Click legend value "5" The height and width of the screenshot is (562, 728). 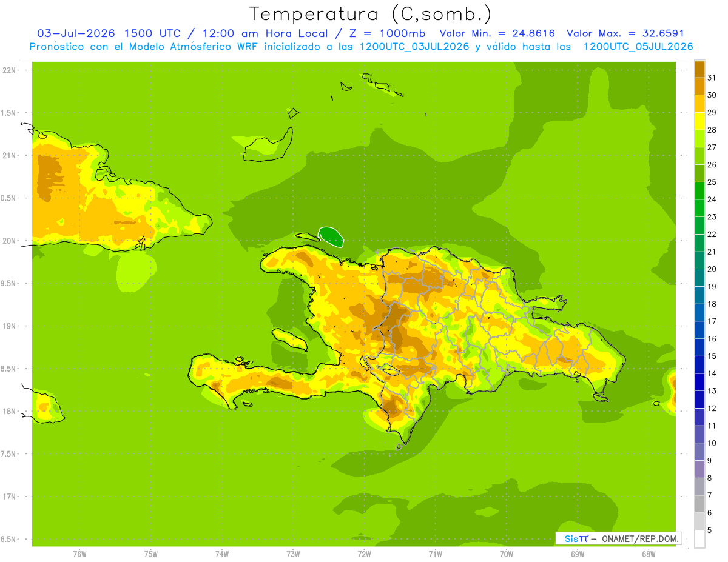click(x=710, y=530)
